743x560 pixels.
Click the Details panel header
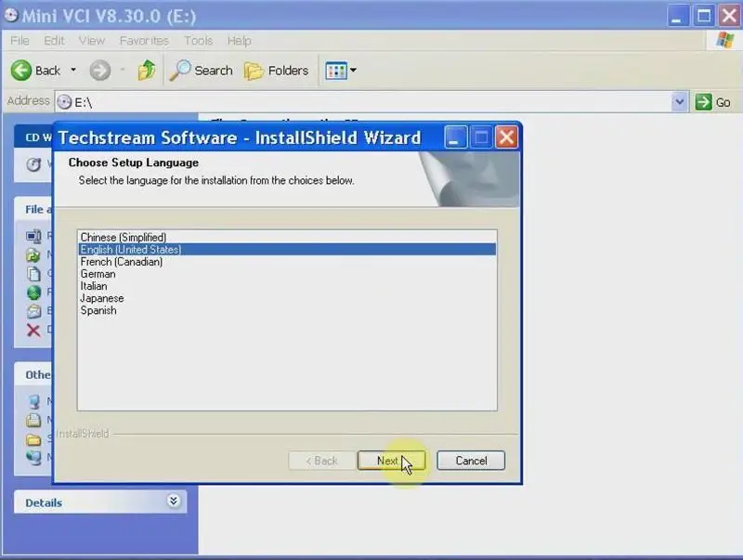pos(100,502)
